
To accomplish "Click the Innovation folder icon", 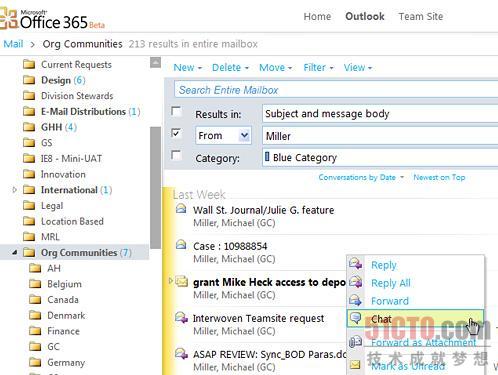I will pyautogui.click(x=29, y=174).
